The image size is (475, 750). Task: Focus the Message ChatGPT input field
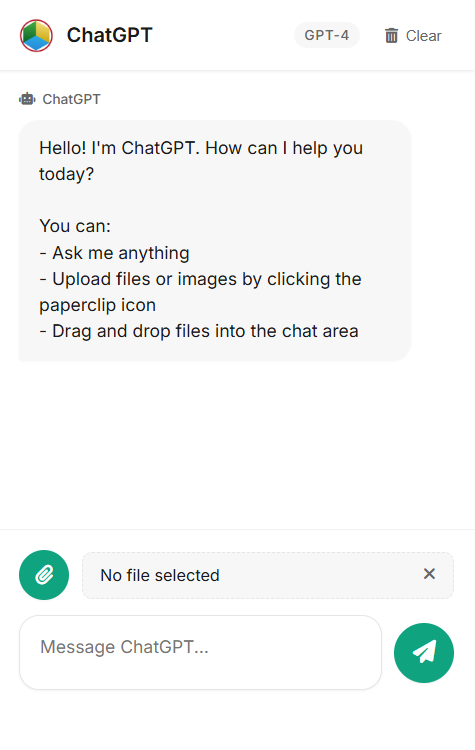(x=200, y=652)
